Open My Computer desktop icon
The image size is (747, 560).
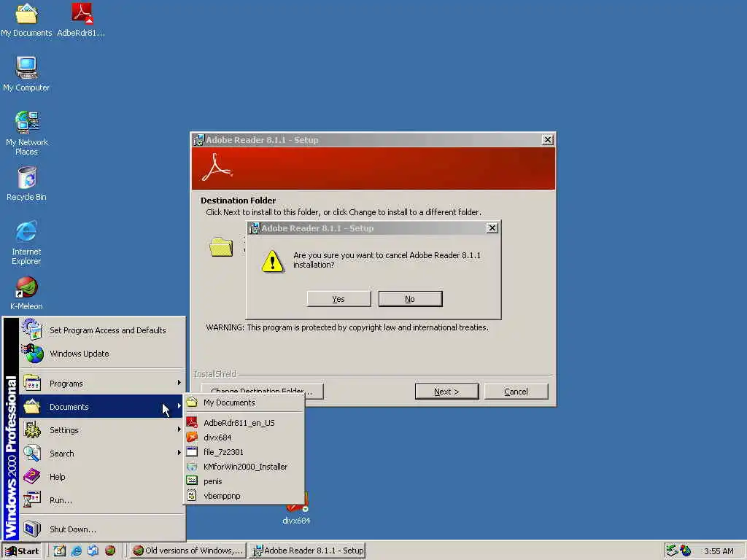(26, 74)
